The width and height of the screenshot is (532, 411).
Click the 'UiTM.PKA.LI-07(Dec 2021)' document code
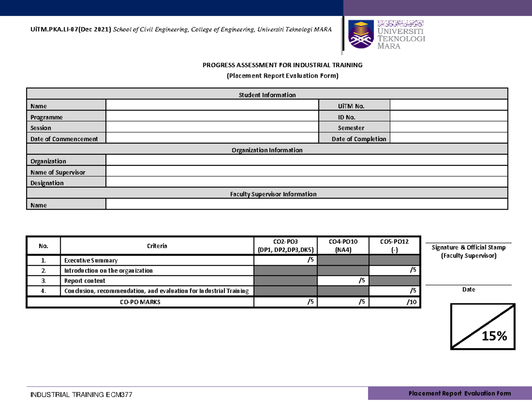coord(71,29)
